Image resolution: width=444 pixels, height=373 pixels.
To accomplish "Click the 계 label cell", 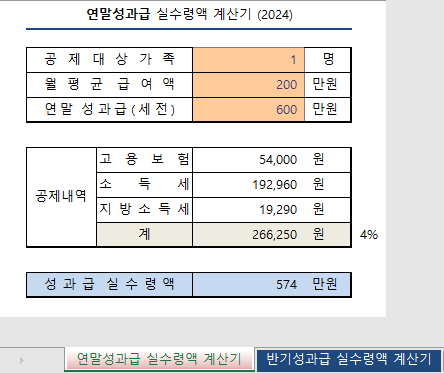I will point(144,235).
